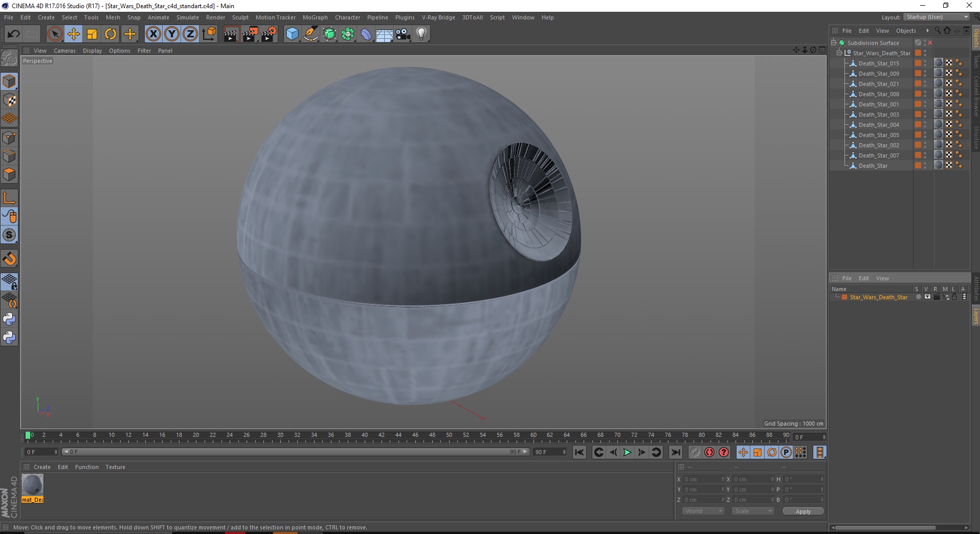
Task: Click frame 44 on the timeline ruler
Action: (398, 435)
